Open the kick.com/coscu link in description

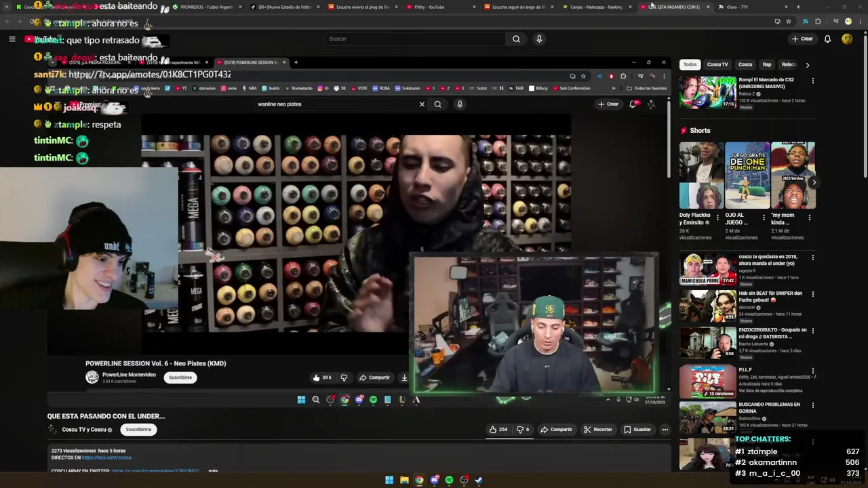[106, 457]
